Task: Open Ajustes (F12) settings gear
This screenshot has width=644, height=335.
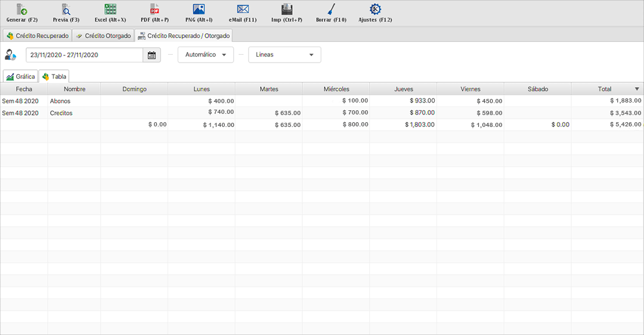Action: [x=375, y=10]
